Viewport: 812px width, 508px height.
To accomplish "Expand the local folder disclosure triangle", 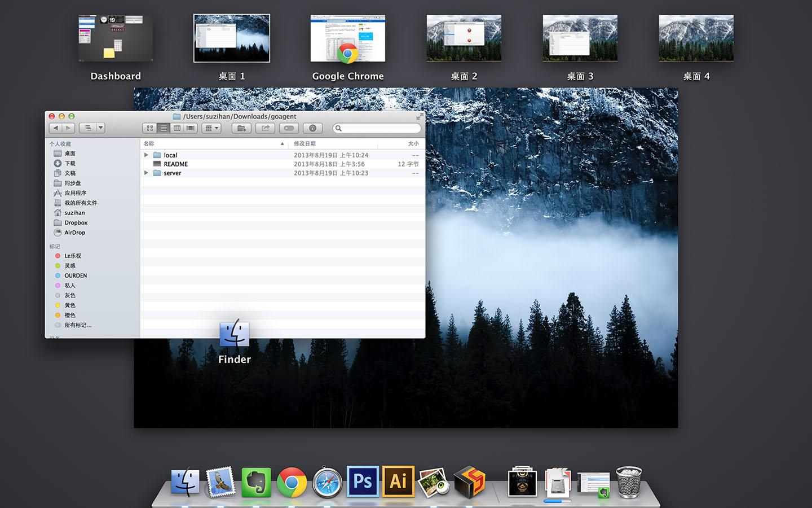I will click(146, 155).
